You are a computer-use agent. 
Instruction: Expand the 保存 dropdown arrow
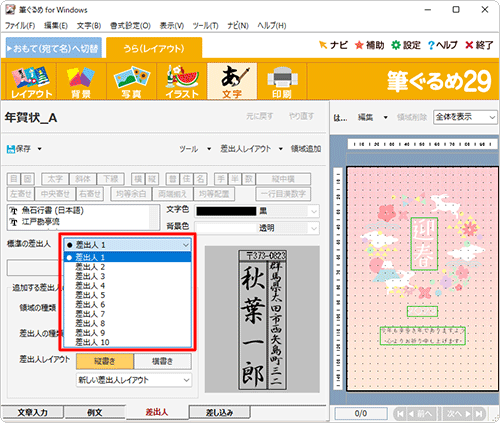click(39, 149)
